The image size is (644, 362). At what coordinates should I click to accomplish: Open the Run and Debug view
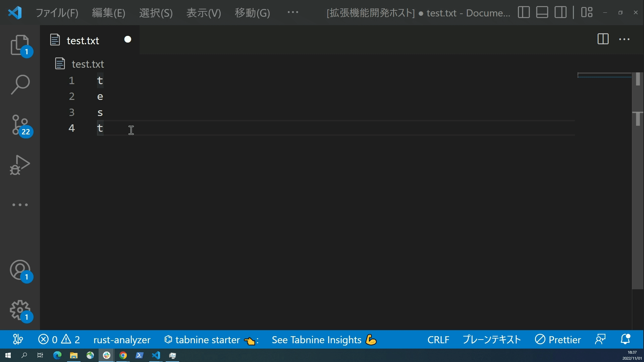(x=20, y=165)
